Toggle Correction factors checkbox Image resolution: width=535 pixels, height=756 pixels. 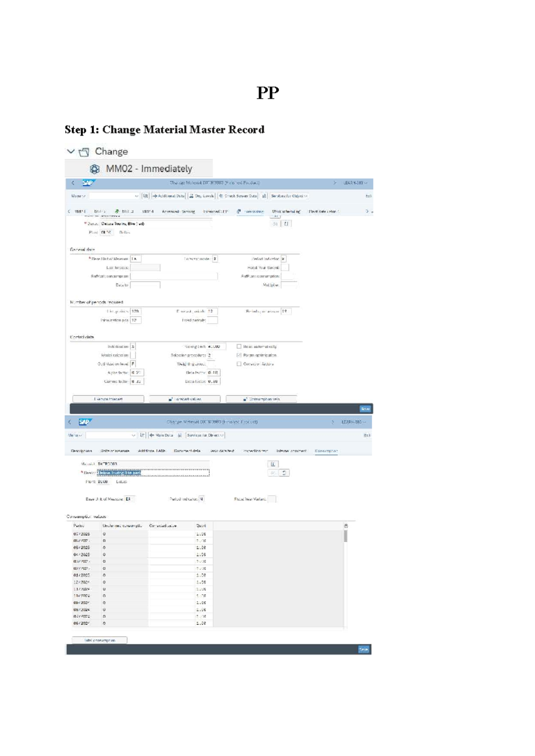239,364
